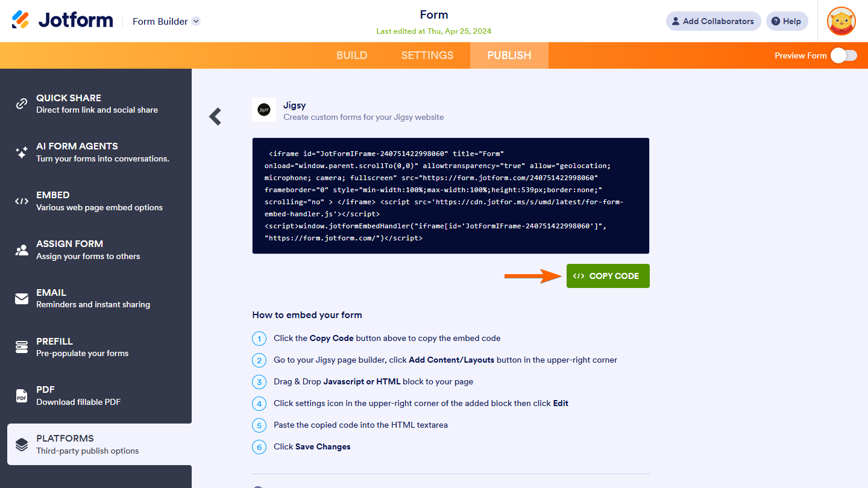Click the 'Click Save Changes' instruction text
868x488 pixels.
[312, 446]
